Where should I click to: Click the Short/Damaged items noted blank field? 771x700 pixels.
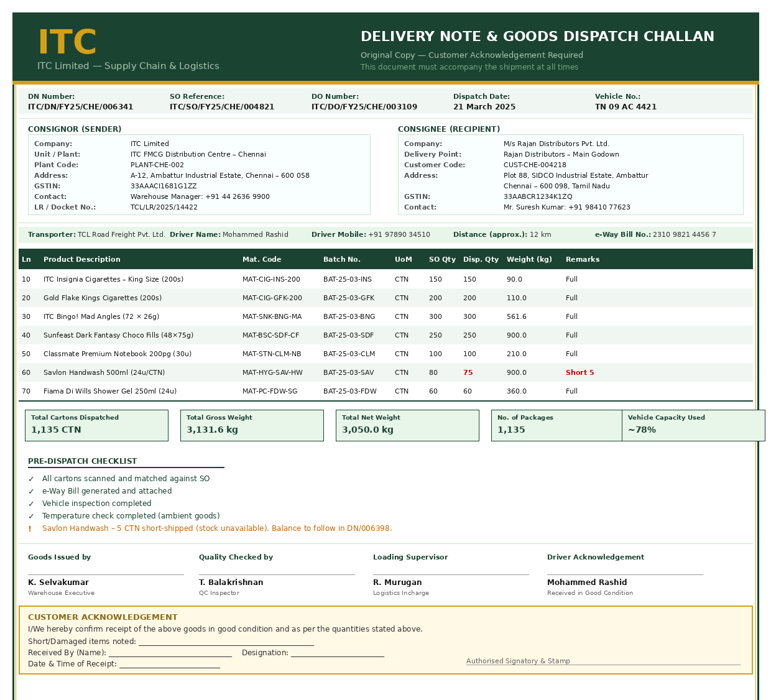226,642
